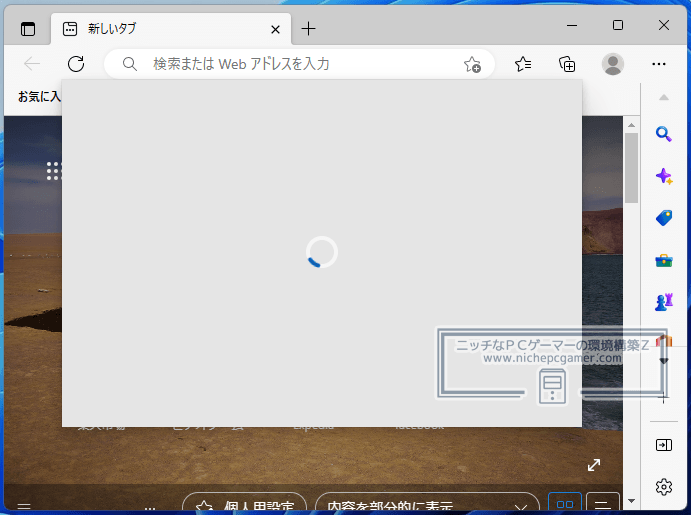Open the Settings and more ellipsis menu
Image resolution: width=691 pixels, height=515 pixels.
coord(659,64)
